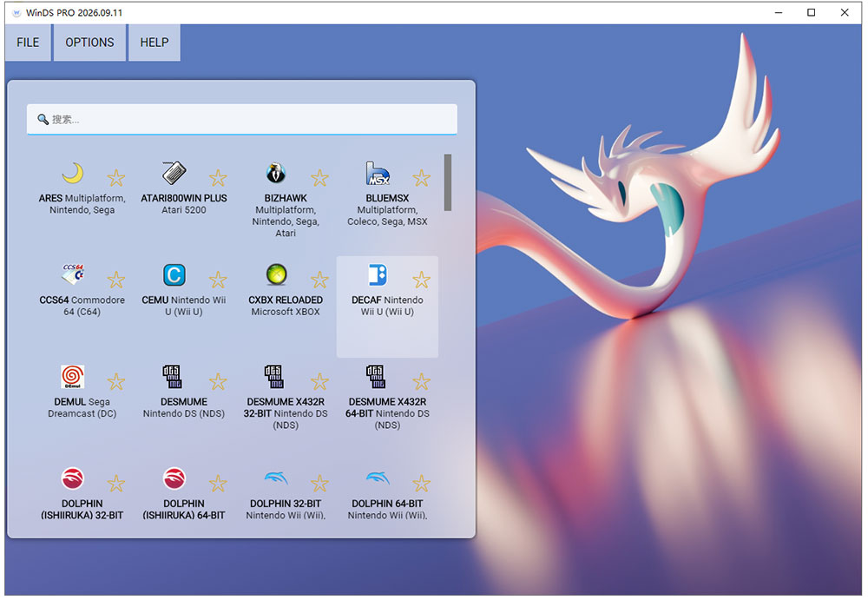Image resolution: width=868 pixels, height=600 pixels.
Task: Select CXBX RELOADED Microsoft XBOX label
Action: point(286,306)
